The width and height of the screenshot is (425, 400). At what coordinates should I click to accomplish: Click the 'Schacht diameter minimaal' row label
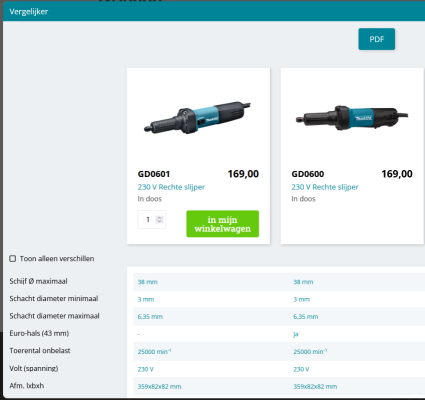point(54,299)
